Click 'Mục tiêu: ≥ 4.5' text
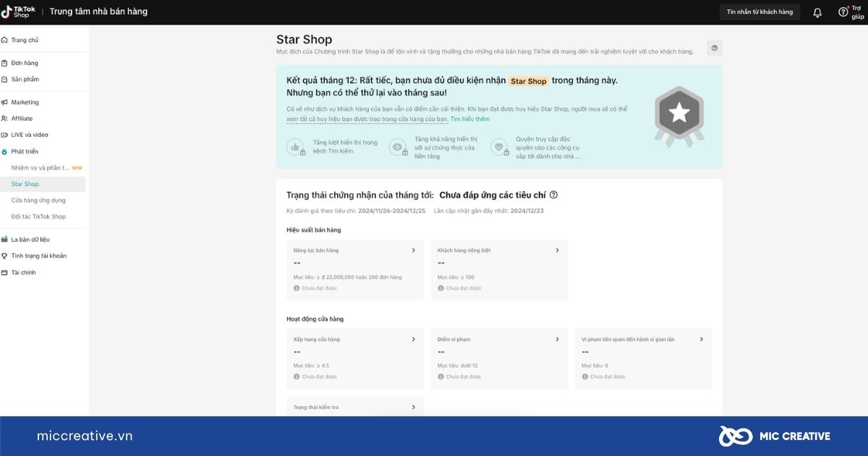This screenshot has width=868, height=456. [x=311, y=366]
